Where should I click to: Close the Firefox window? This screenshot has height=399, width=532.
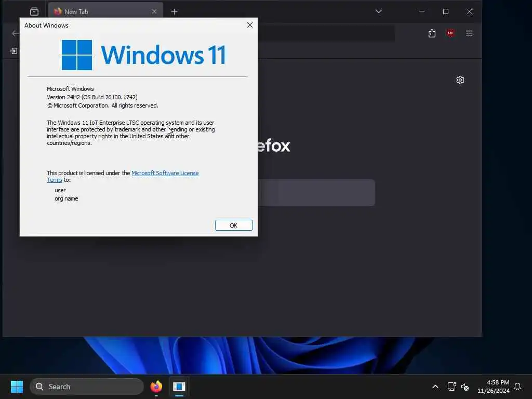[470, 11]
